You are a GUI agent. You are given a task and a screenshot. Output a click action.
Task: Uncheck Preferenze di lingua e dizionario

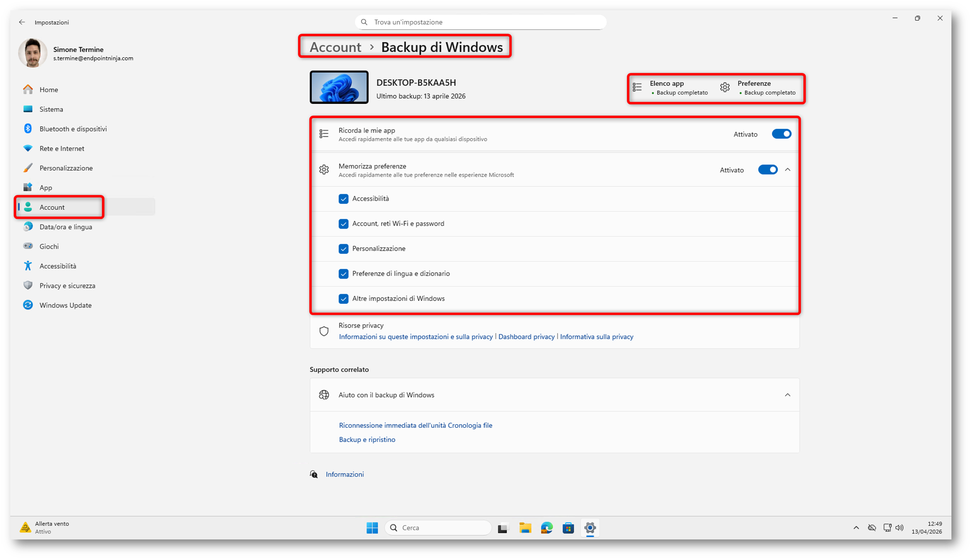tap(343, 274)
